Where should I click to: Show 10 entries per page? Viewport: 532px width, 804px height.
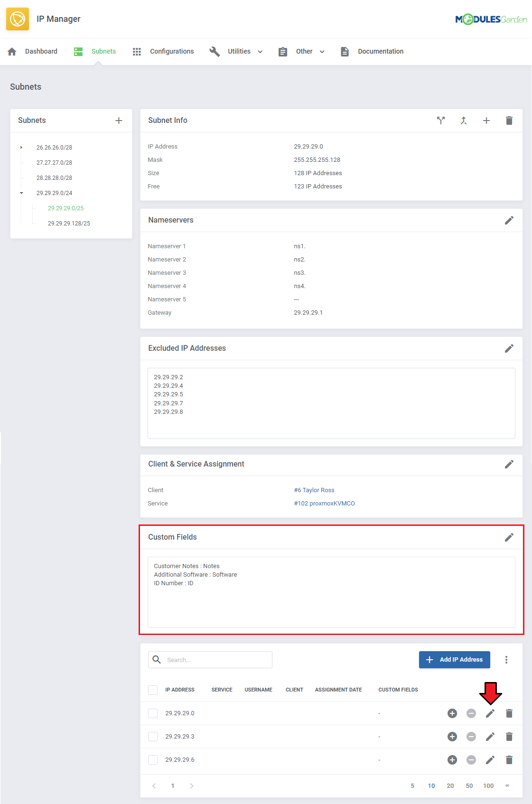tap(431, 786)
